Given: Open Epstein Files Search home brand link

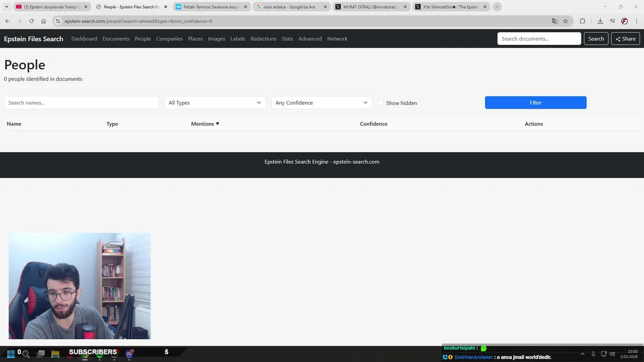Looking at the screenshot, I should 34,39.
